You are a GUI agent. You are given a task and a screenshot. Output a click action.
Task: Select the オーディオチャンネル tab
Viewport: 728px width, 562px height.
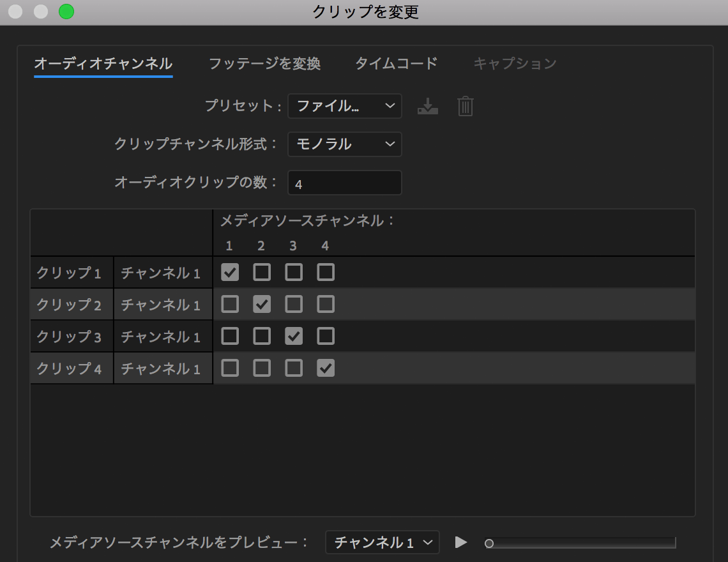103,64
